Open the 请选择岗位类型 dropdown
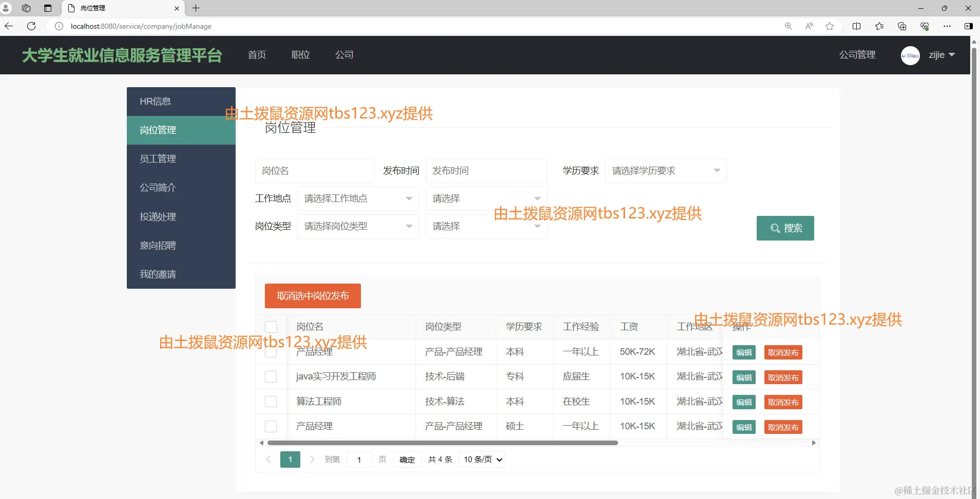The height and width of the screenshot is (499, 980). pyautogui.click(x=358, y=226)
